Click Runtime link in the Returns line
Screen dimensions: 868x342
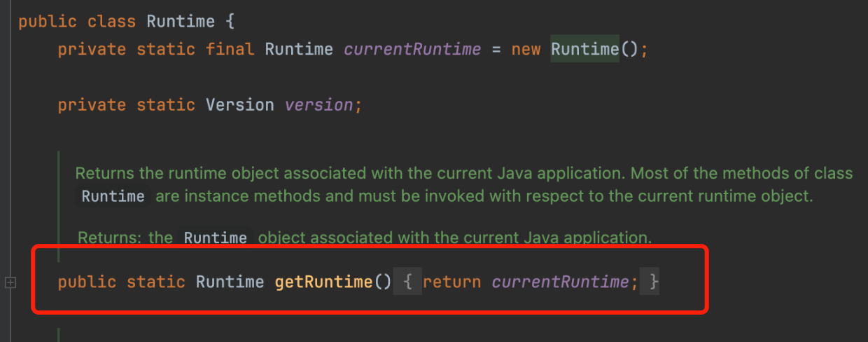point(215,238)
